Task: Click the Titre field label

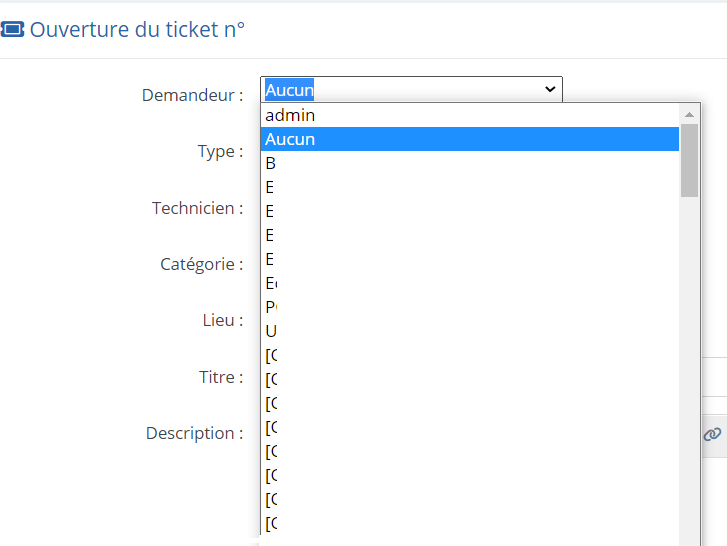Action: (221, 377)
